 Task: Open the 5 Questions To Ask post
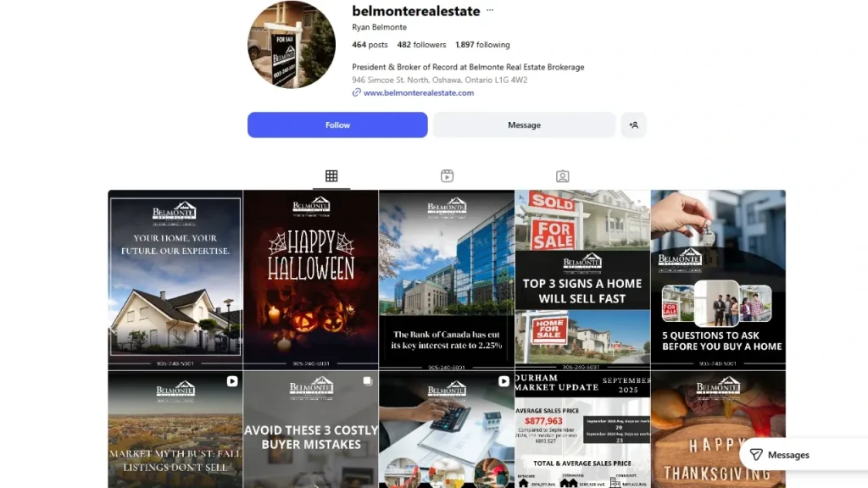click(718, 279)
